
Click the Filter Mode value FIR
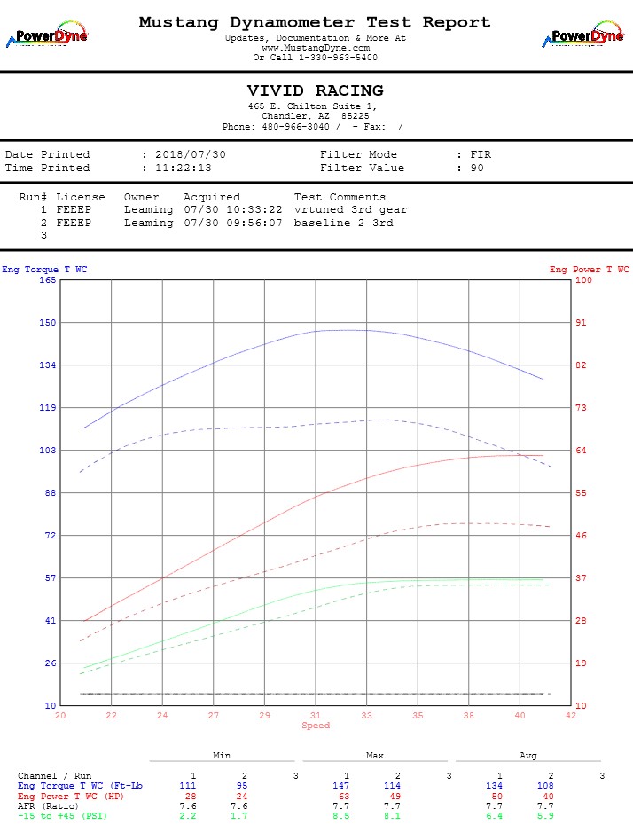tap(481, 154)
